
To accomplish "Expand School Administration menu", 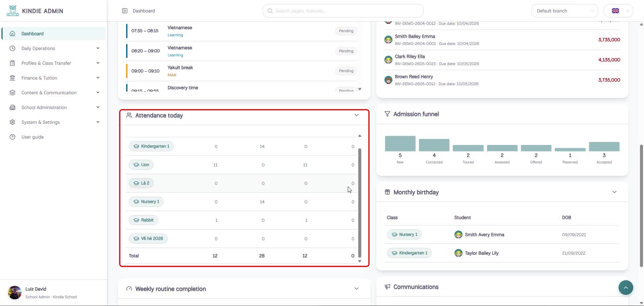I will click(54, 107).
